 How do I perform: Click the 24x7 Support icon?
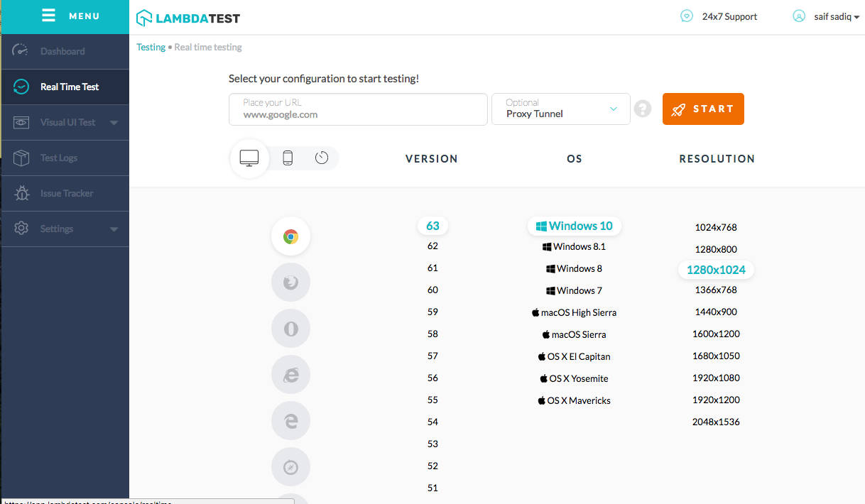tap(686, 15)
